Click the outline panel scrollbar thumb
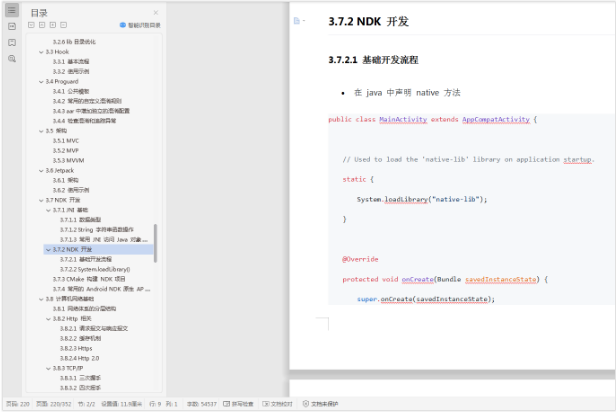 pyautogui.click(x=156, y=243)
